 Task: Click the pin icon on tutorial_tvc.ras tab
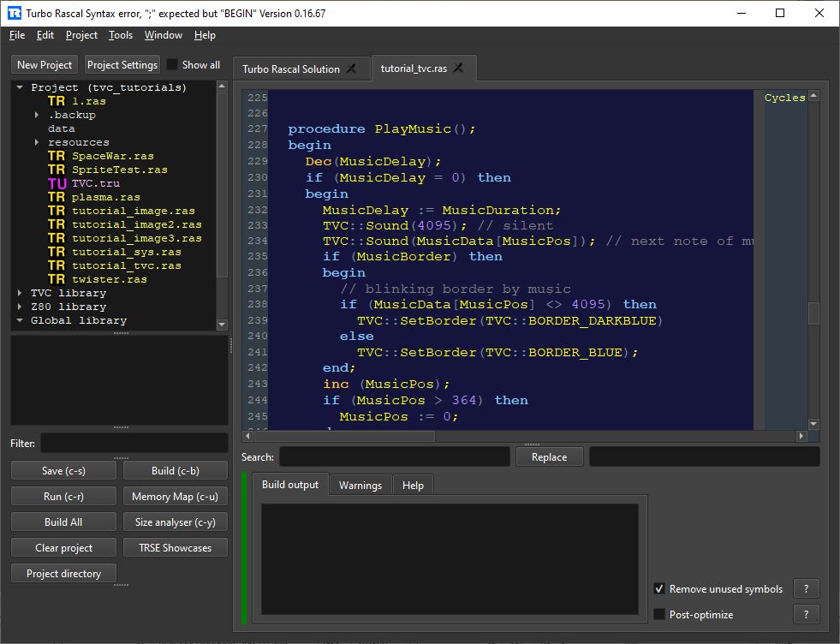coord(459,69)
